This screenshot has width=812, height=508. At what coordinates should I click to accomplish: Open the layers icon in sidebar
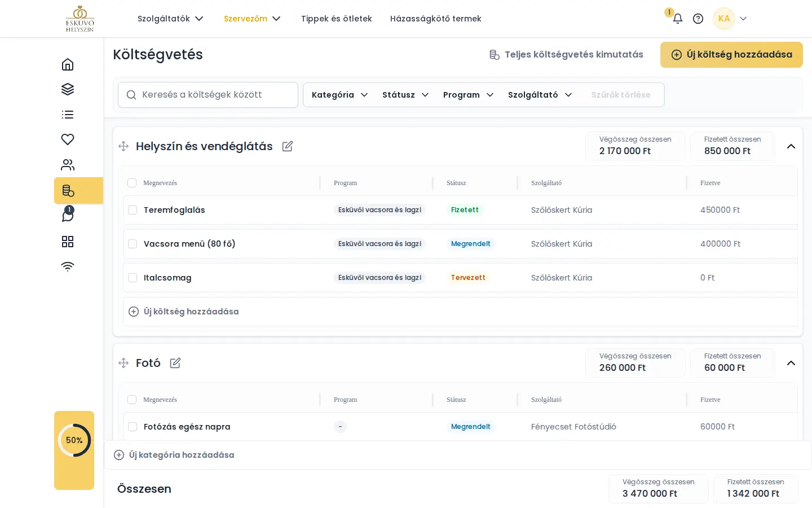(68, 89)
